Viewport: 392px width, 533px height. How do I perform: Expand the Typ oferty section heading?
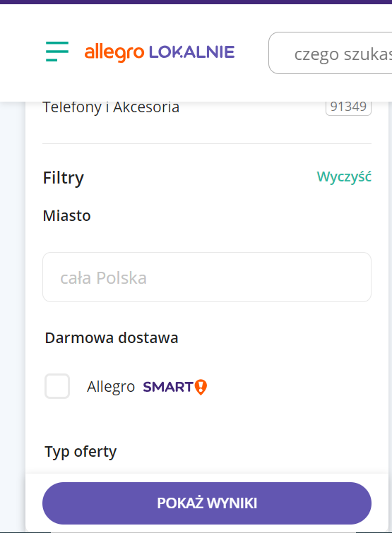[x=81, y=452]
